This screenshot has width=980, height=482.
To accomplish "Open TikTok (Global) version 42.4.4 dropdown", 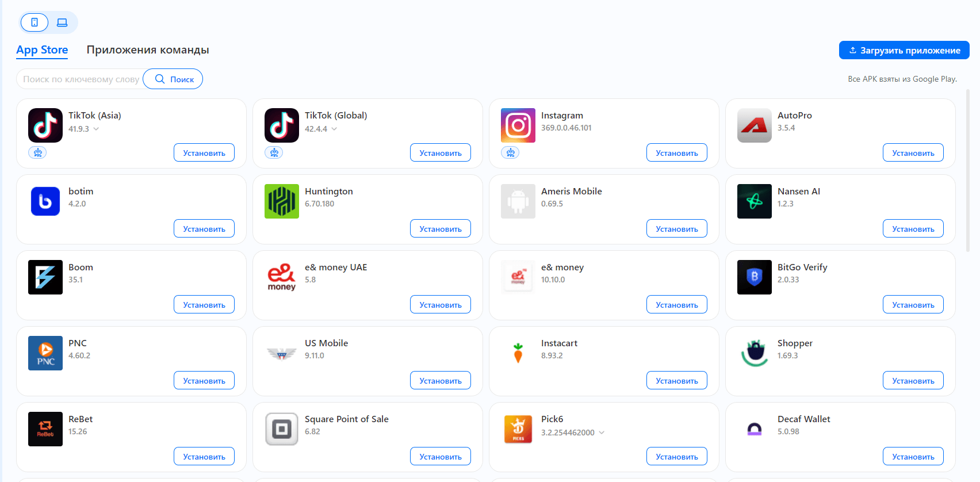I will pyautogui.click(x=334, y=129).
